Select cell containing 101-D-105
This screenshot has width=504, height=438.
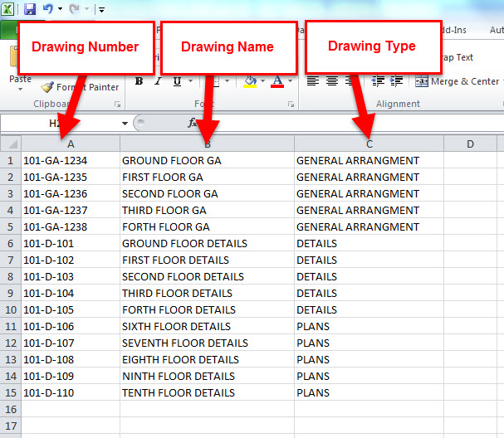pos(71,309)
